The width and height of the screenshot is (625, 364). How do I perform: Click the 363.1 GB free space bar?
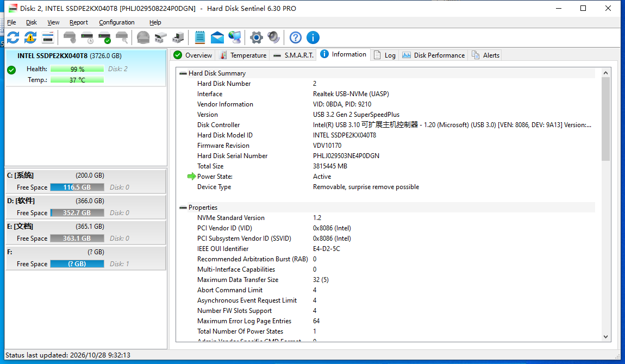[x=77, y=238]
